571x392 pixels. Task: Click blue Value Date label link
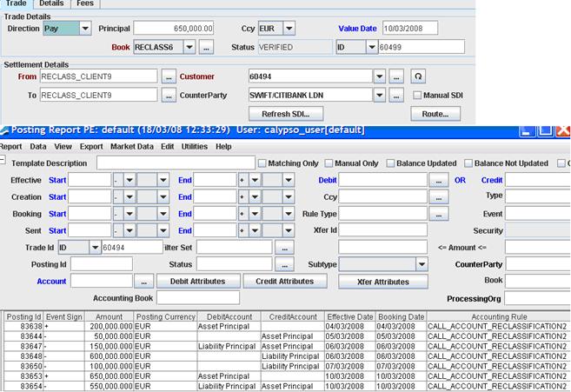(x=357, y=29)
